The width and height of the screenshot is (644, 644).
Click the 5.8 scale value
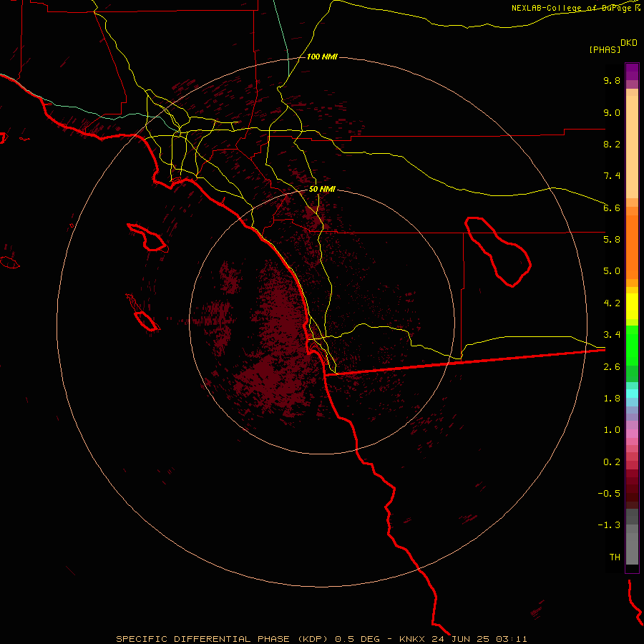[x=612, y=240]
